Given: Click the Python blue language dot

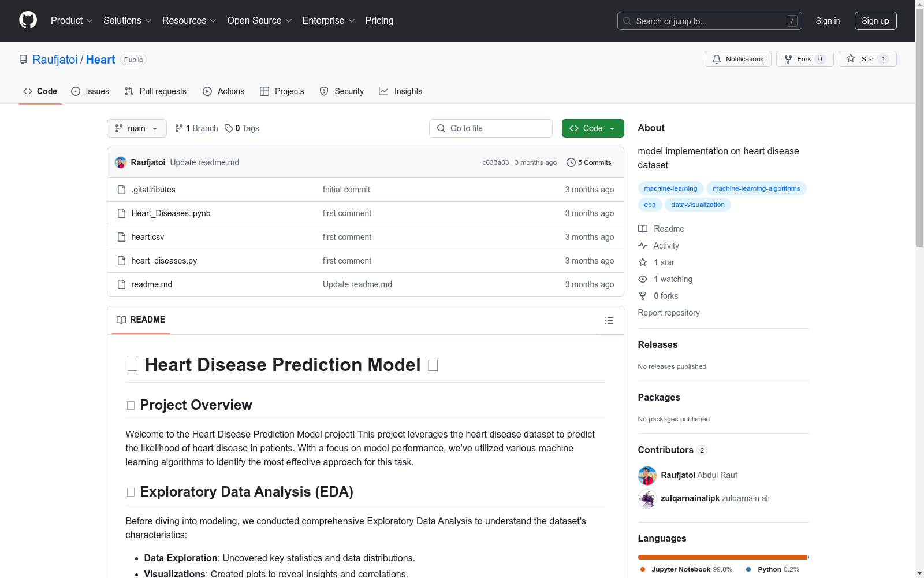Looking at the screenshot, I should 748,569.
